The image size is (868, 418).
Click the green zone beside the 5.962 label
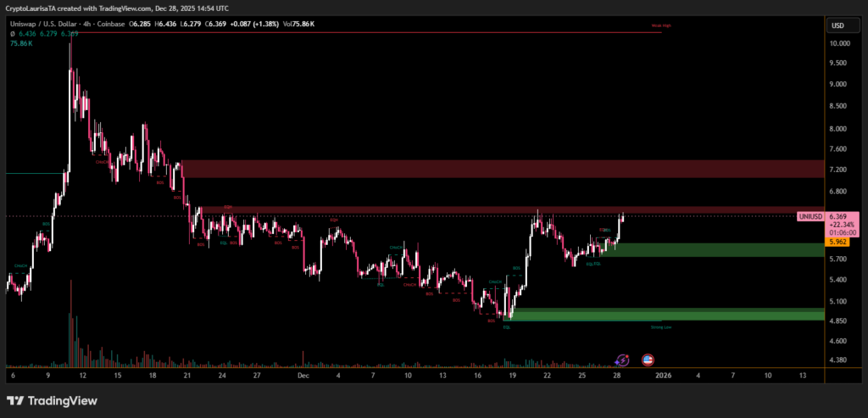[721, 250]
